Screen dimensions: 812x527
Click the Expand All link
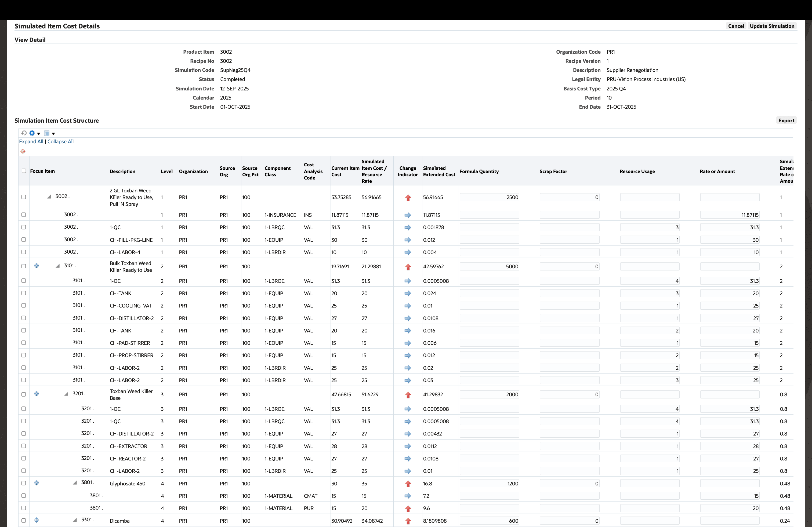pos(31,141)
